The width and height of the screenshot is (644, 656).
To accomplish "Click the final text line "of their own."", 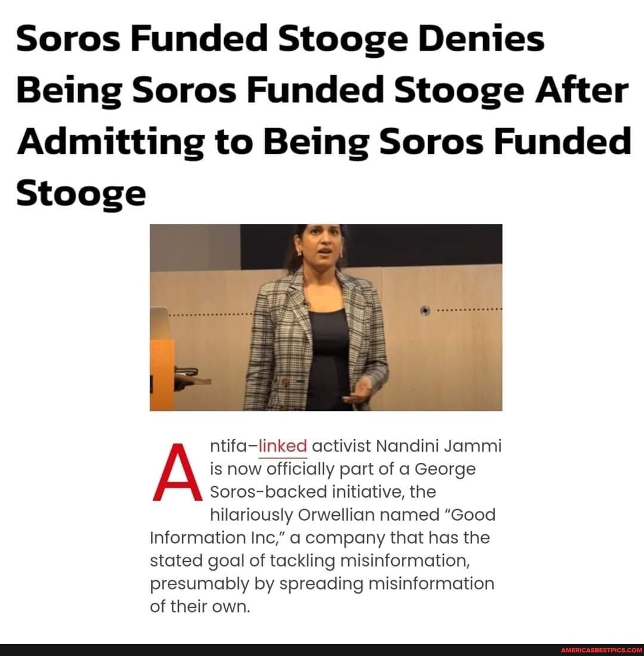I will pyautogui.click(x=200, y=606).
